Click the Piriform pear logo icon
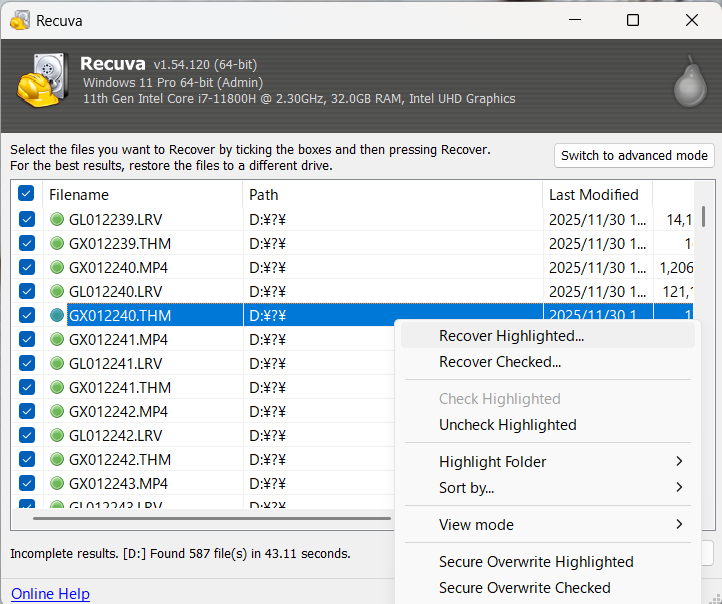 pos(683,79)
